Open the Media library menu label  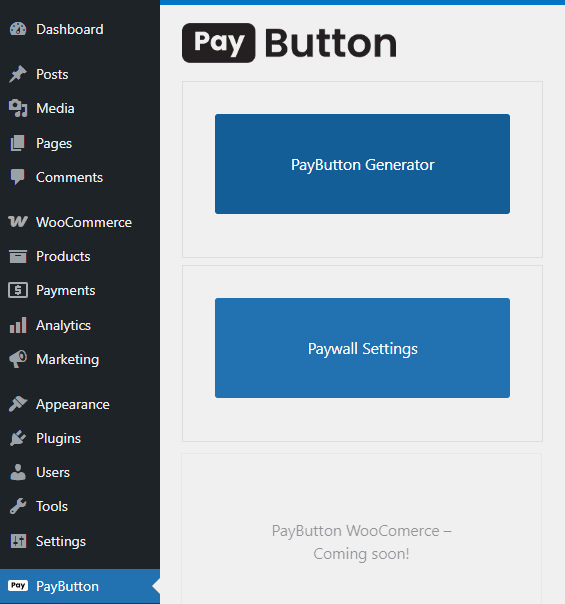[x=55, y=108]
